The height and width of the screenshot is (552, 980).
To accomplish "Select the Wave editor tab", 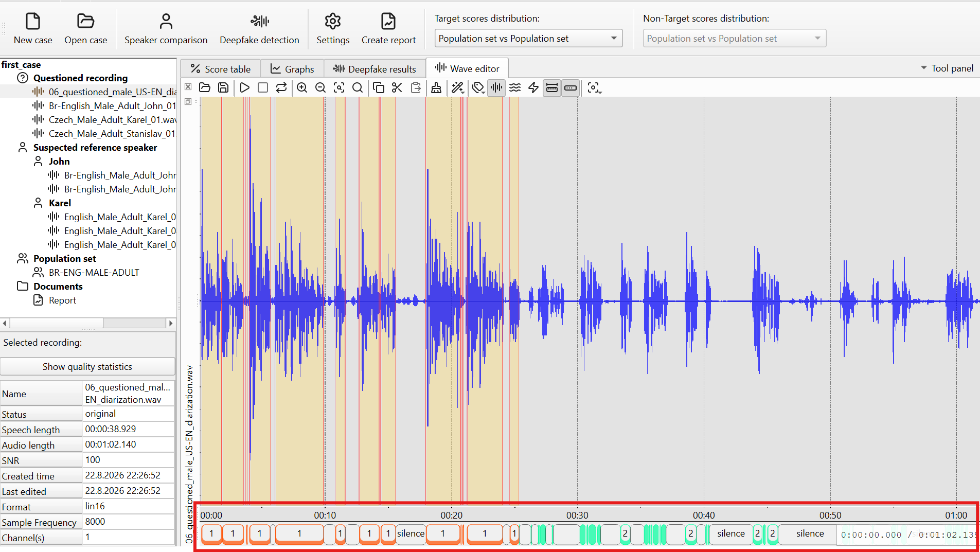I will (467, 68).
